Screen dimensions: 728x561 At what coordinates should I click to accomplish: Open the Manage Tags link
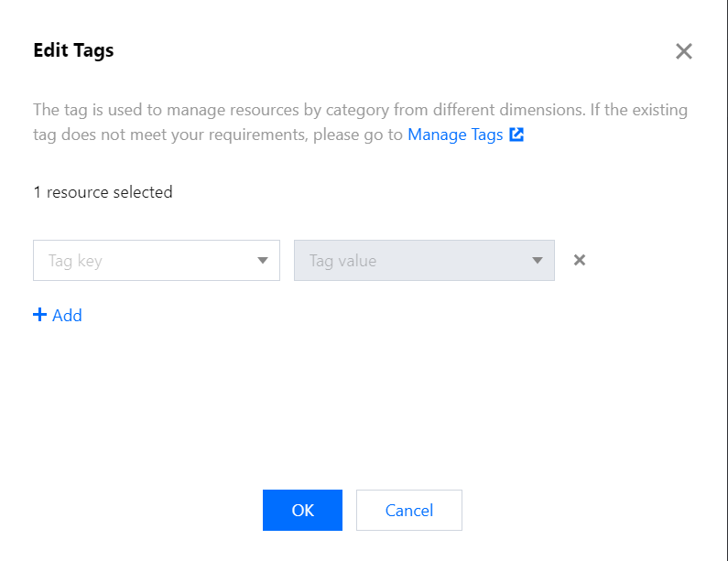[455, 135]
